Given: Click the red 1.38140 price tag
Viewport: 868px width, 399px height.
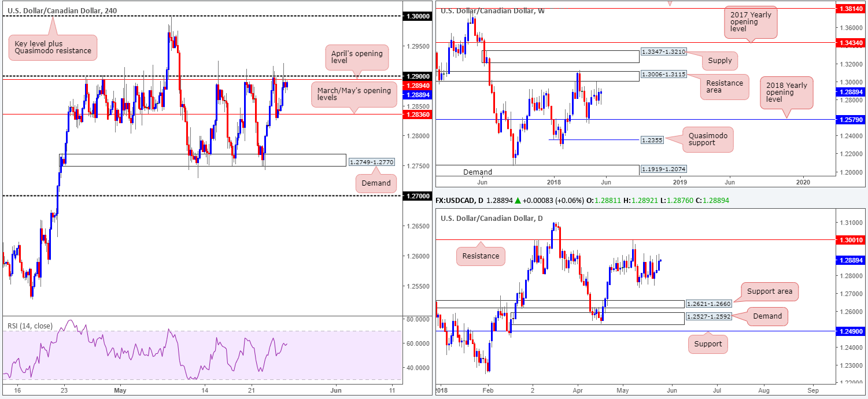Looking at the screenshot, I should (x=852, y=9).
